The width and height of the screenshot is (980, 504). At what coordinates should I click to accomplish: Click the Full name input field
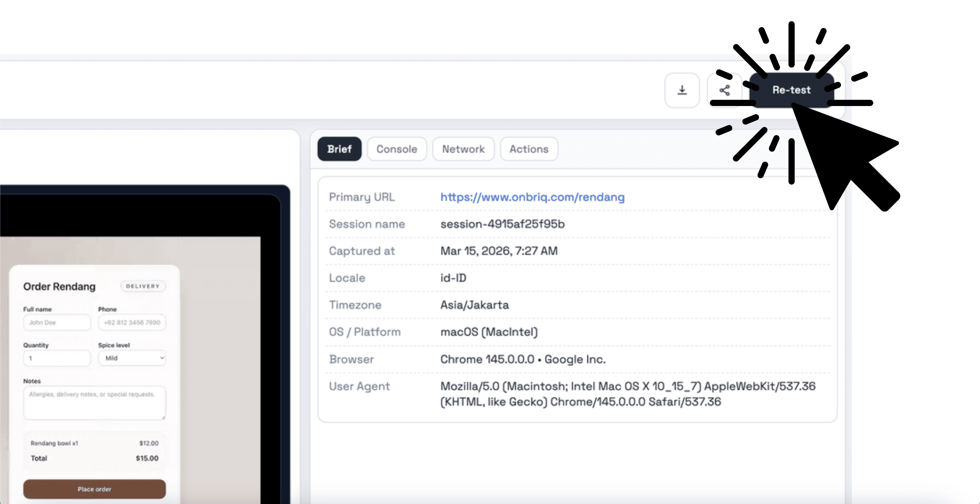point(57,322)
